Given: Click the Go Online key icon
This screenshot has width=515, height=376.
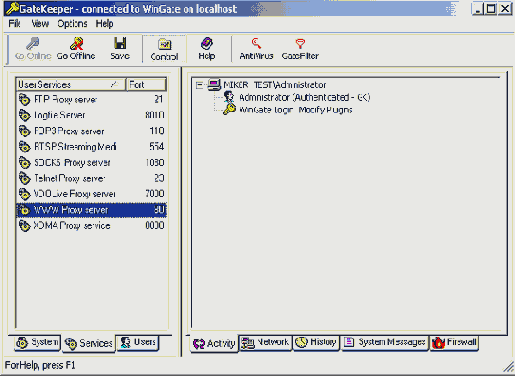Looking at the screenshot, I should point(33,44).
